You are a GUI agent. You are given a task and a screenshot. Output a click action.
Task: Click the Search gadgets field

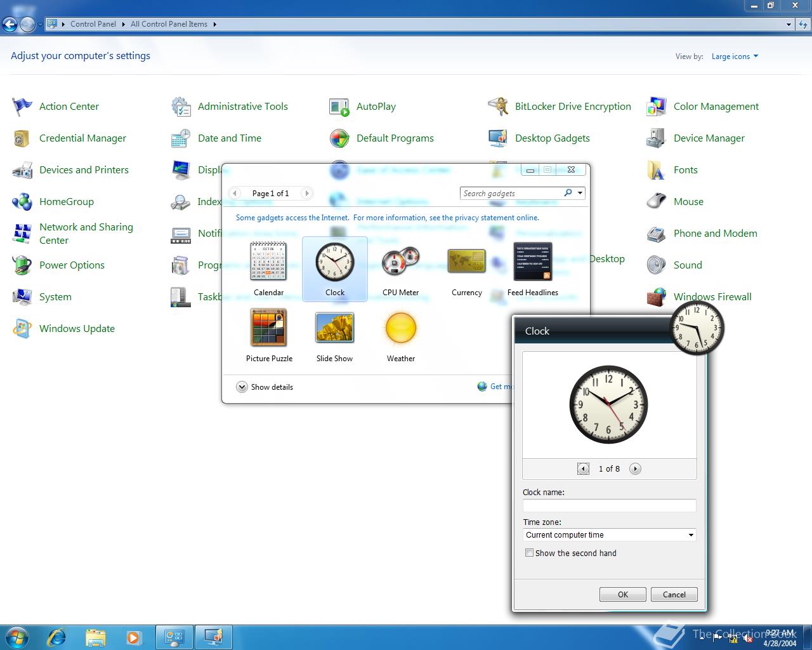pyautogui.click(x=511, y=193)
